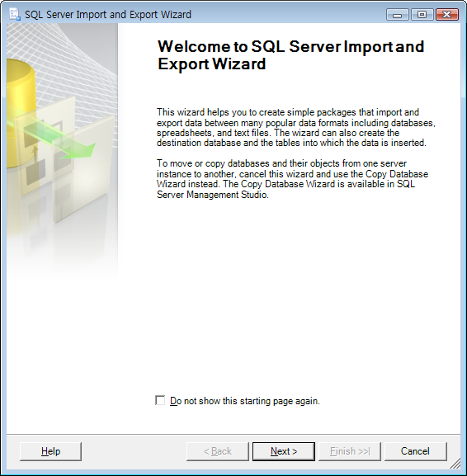Click the wizard icon in title bar
Screen dimensions: 467x476
point(15,14)
